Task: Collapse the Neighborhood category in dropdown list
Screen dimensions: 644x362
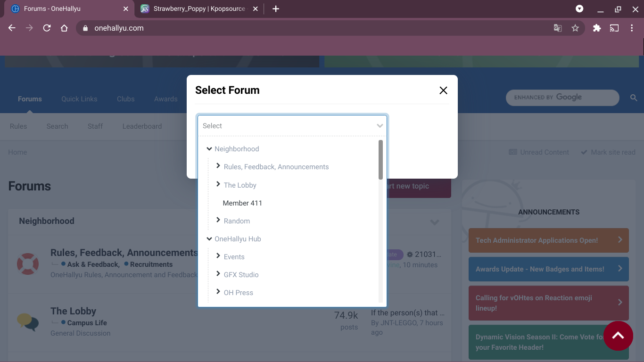Action: point(209,149)
